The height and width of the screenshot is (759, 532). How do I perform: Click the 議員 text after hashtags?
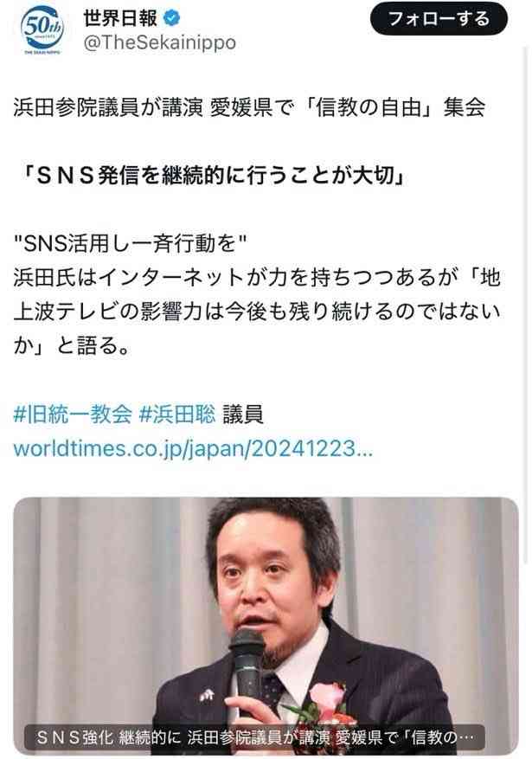point(243,415)
